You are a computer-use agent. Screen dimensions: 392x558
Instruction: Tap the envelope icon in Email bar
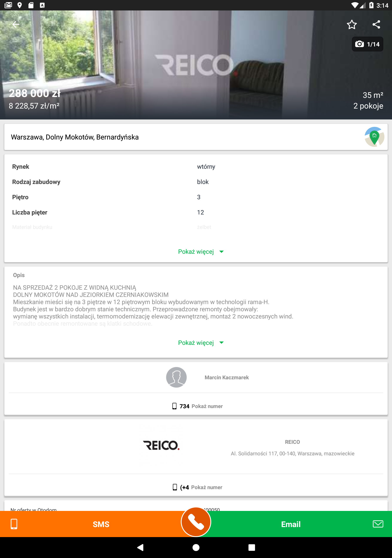pyautogui.click(x=378, y=524)
